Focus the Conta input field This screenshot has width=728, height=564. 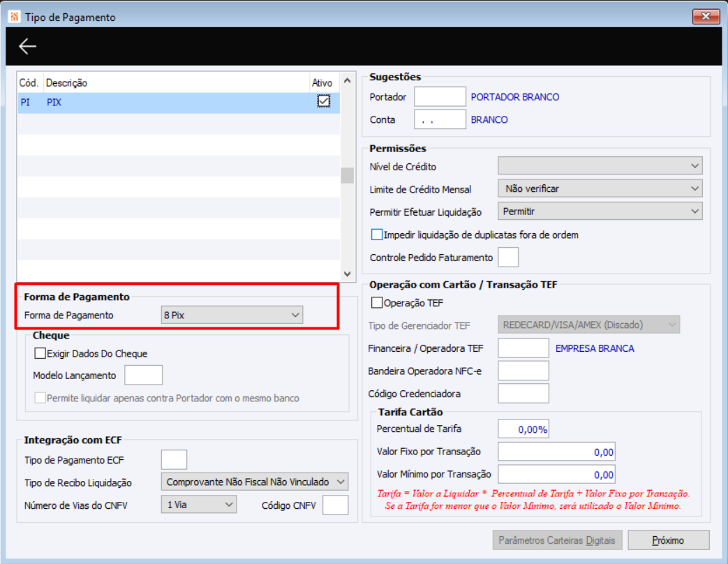(x=440, y=119)
